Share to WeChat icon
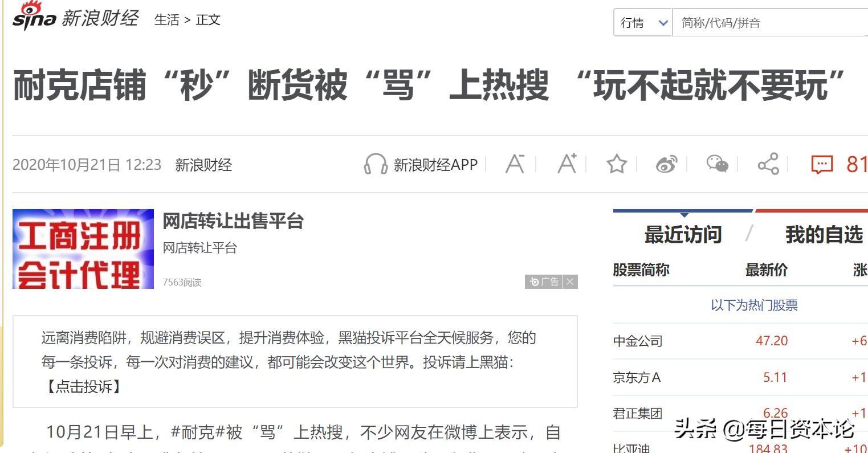 pos(718,164)
